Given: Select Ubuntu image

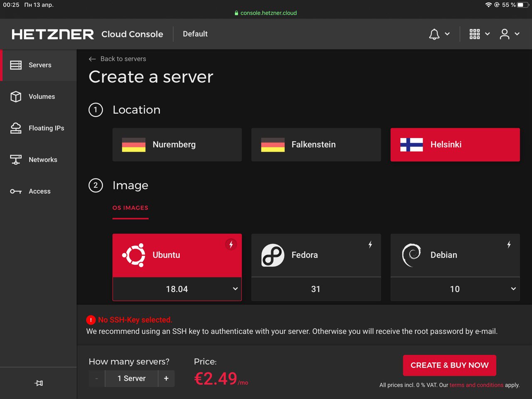Looking at the screenshot, I should point(177,255).
